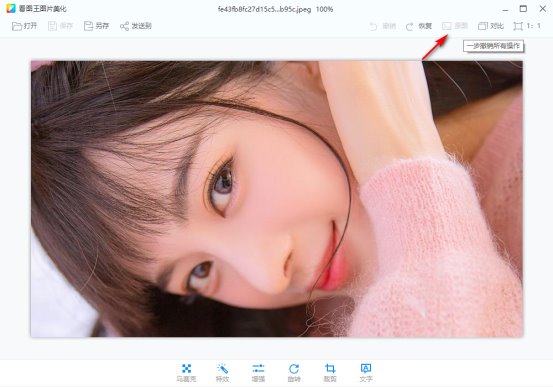Open the 特效 magic wand effects

click(x=223, y=373)
